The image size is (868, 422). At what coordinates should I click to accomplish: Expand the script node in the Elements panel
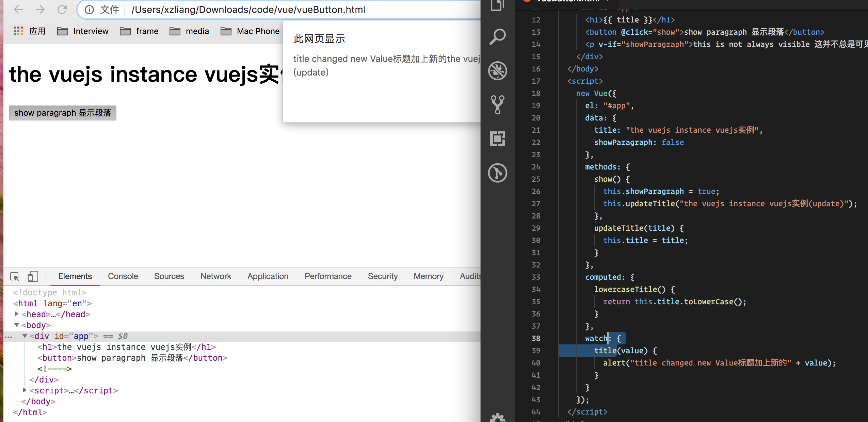tap(25, 390)
